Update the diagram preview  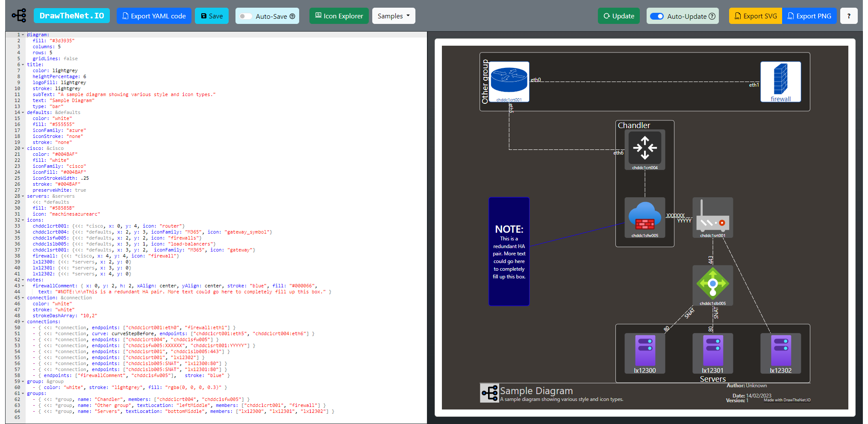click(619, 16)
